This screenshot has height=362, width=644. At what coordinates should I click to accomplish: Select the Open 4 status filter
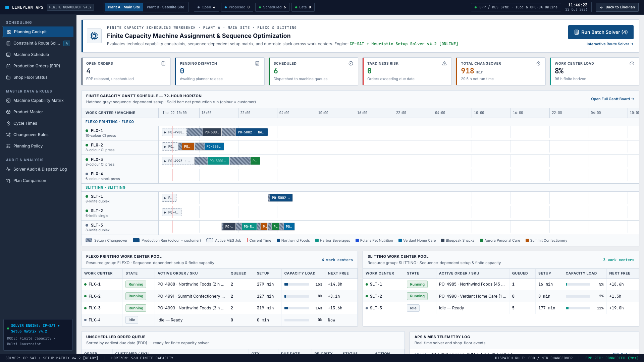(x=206, y=7)
